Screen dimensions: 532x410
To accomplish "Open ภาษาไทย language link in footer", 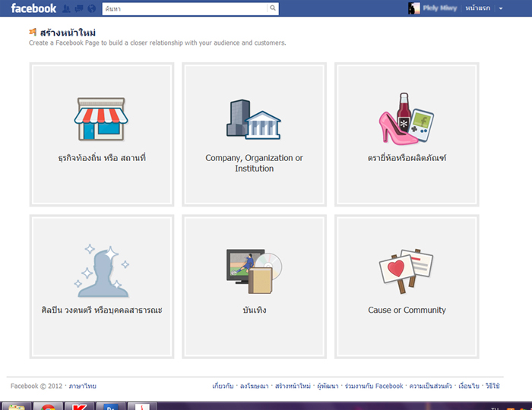I will [82, 386].
